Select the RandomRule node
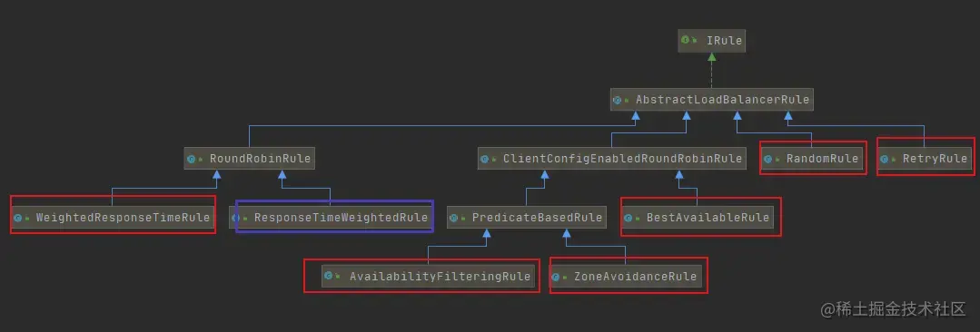The width and height of the screenshot is (980, 332). pyautogui.click(x=813, y=159)
